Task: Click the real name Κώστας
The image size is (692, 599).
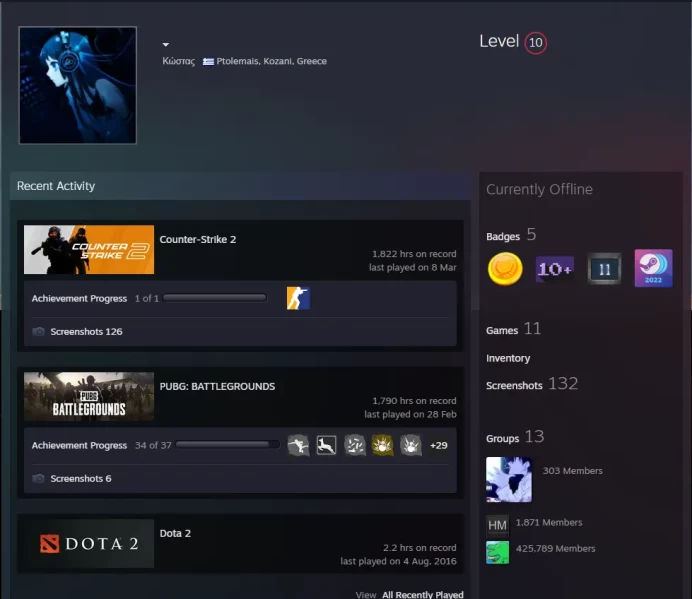Action: tap(178, 61)
